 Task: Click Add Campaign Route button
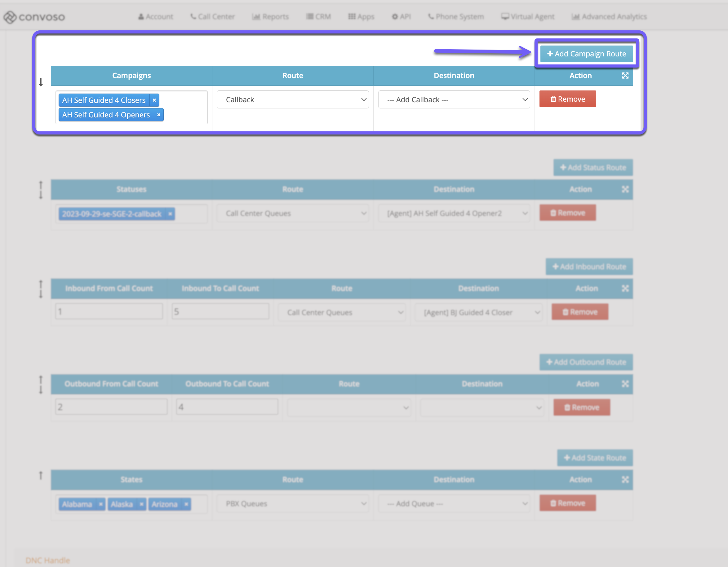click(x=586, y=54)
